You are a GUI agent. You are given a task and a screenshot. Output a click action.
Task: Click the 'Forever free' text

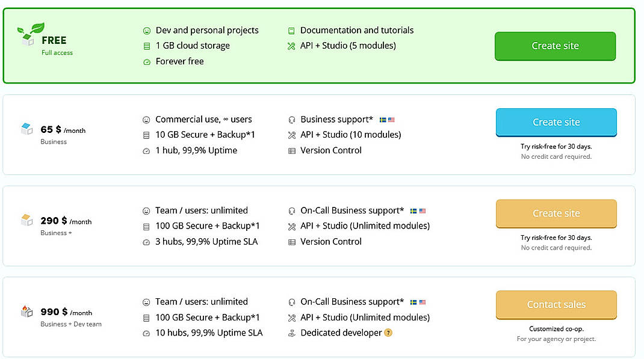[x=179, y=61]
